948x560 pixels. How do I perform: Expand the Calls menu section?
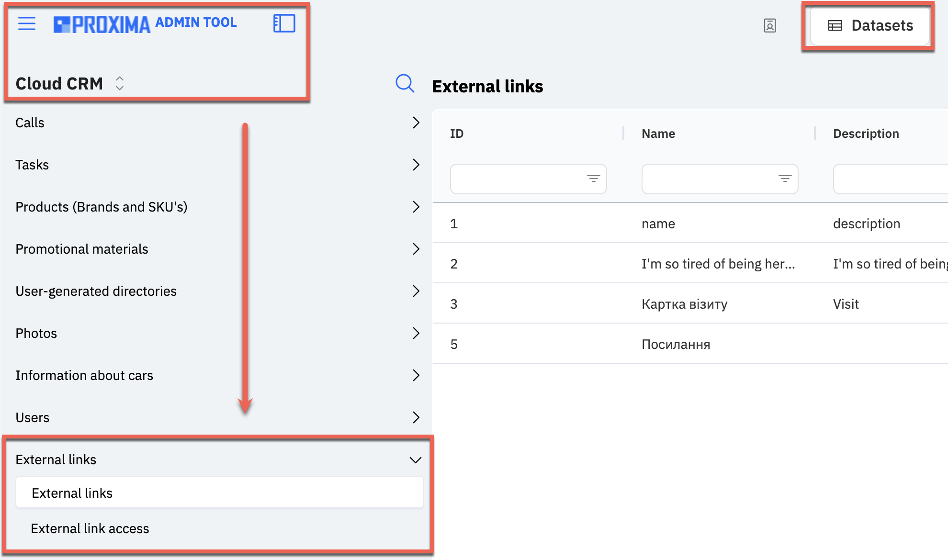(x=218, y=123)
